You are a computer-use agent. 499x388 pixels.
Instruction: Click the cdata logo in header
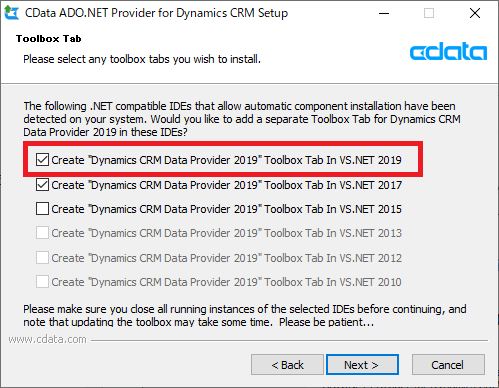(x=448, y=51)
